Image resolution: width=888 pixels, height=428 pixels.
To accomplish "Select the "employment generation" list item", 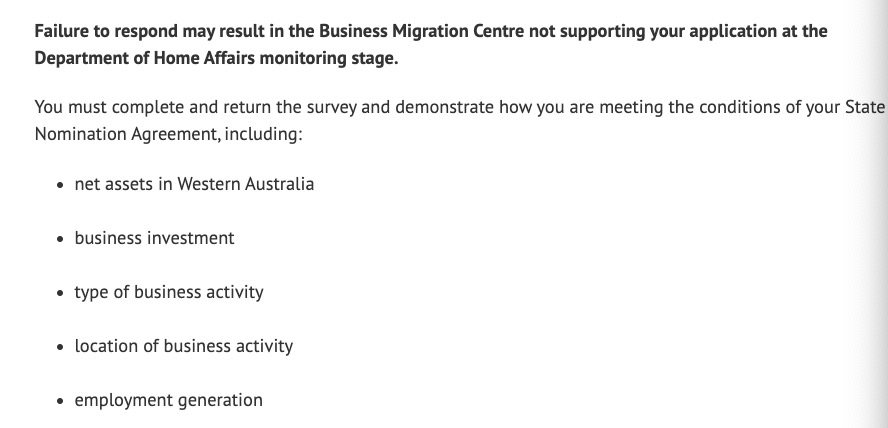I will (168, 400).
